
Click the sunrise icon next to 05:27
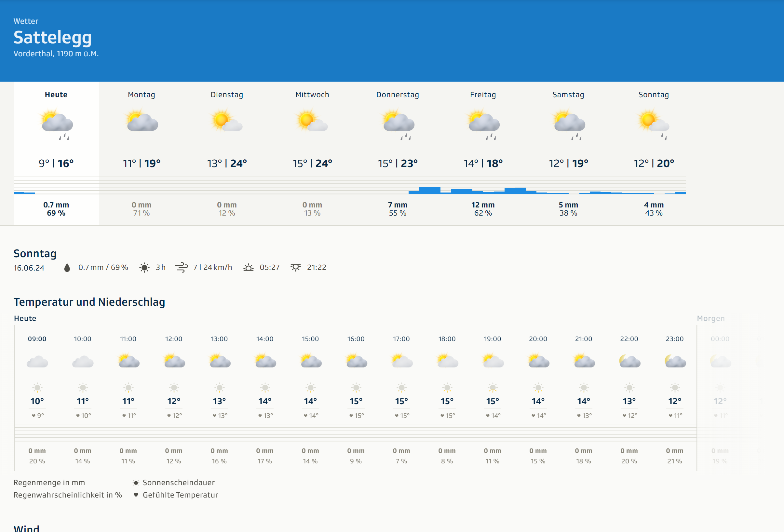pos(249,268)
